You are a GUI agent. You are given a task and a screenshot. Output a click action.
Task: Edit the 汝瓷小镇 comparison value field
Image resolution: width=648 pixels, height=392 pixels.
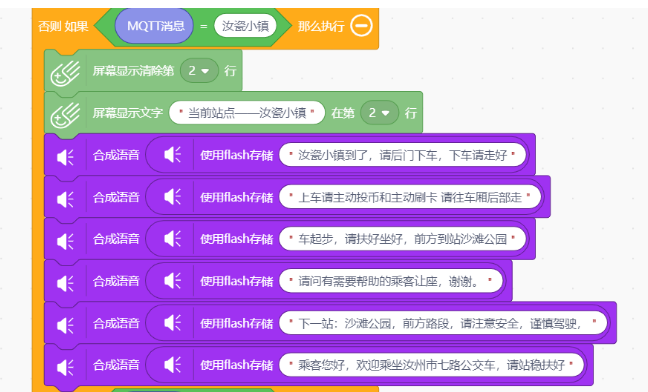coord(245,26)
